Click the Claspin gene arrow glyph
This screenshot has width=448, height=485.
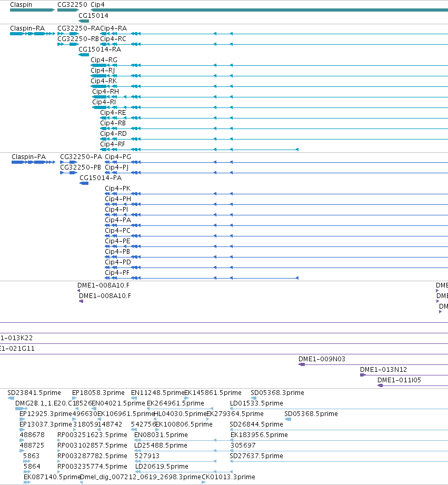(x=33, y=10)
